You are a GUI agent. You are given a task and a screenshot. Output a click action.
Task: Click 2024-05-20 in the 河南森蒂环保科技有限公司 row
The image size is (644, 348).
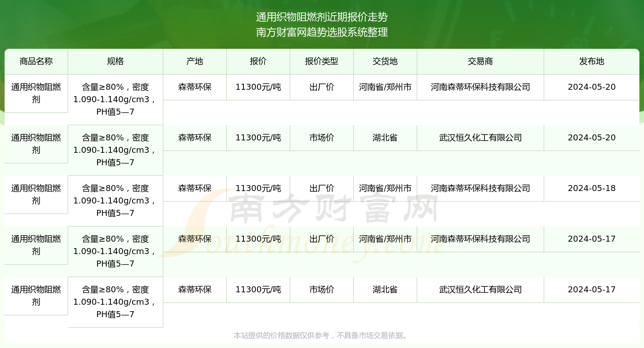pos(592,87)
